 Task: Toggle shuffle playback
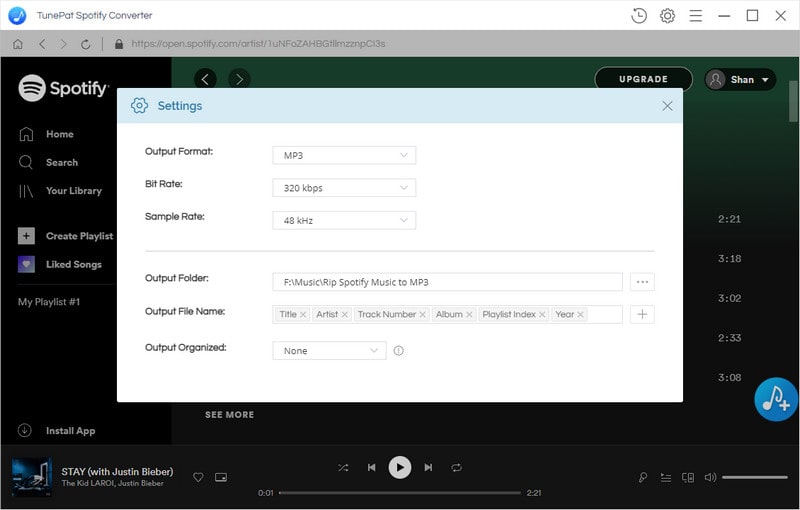pos(343,467)
